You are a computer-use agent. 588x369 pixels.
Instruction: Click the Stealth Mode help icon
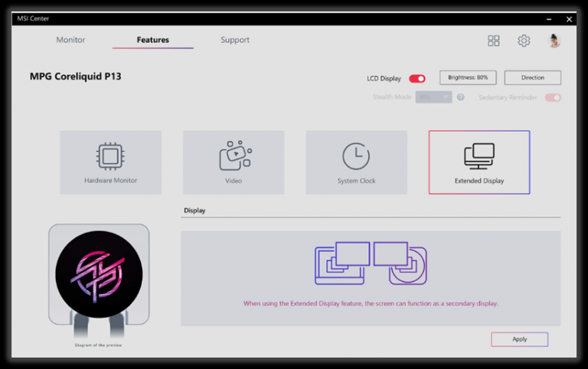point(460,97)
